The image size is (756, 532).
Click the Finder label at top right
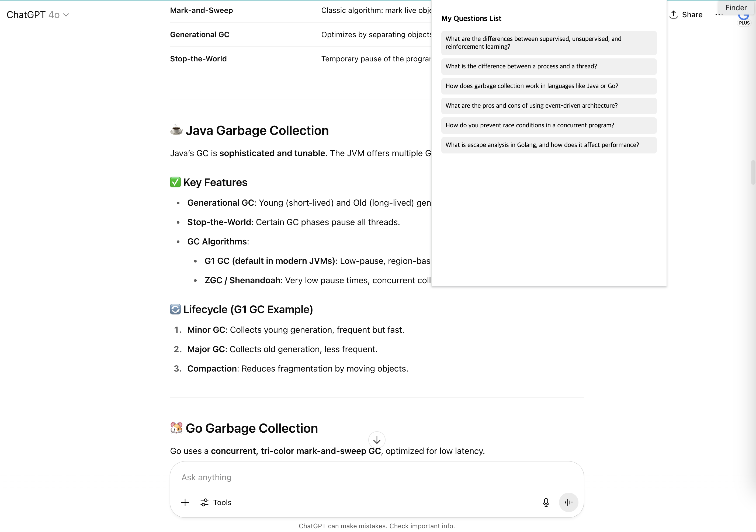click(736, 8)
